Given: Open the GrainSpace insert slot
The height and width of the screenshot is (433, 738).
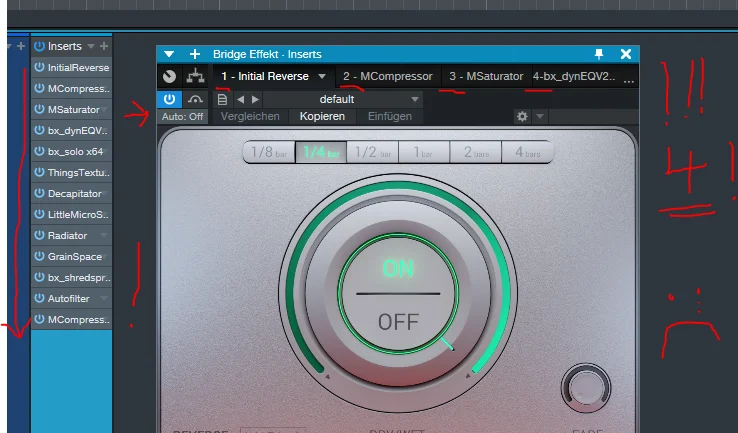Looking at the screenshot, I should click(74, 257).
